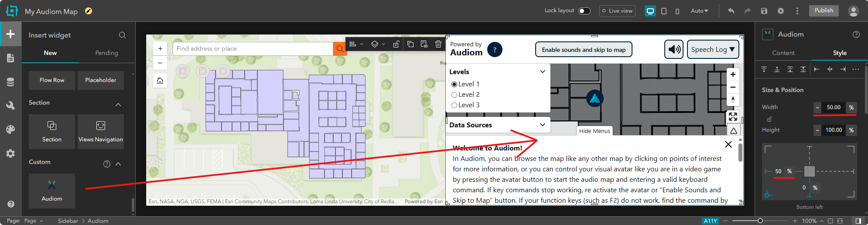Image resolution: width=868 pixels, height=225 pixels.
Task: Search widgets with magnifier icon
Action: click(123, 35)
